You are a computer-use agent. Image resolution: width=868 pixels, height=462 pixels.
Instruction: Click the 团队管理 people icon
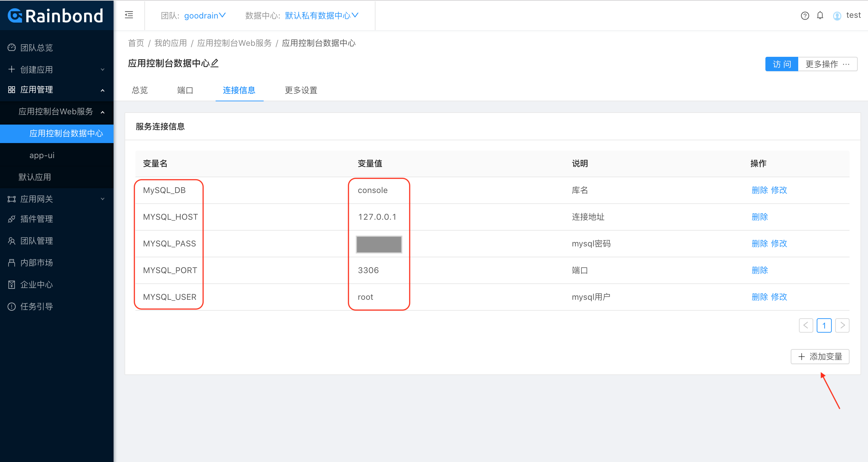pyautogui.click(x=12, y=241)
